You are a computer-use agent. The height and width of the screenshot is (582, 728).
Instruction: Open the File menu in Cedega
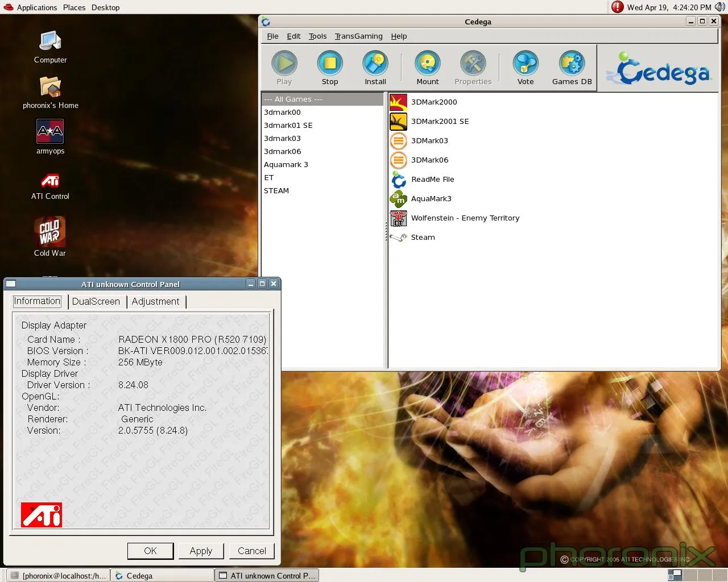pos(272,36)
